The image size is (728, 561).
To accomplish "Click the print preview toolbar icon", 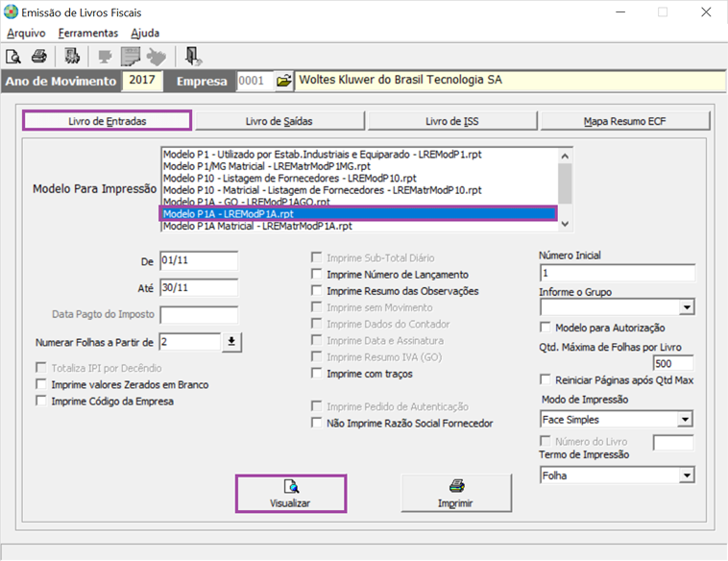I will point(13,56).
